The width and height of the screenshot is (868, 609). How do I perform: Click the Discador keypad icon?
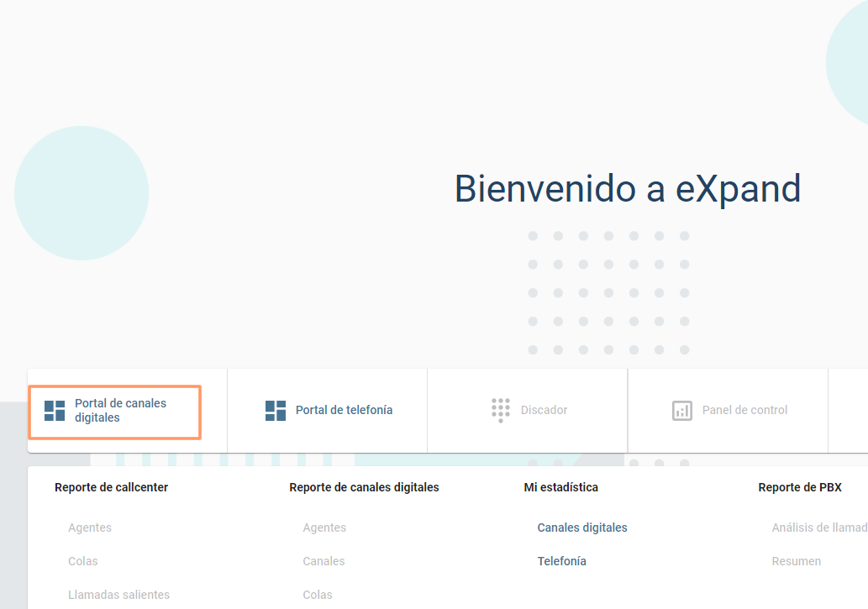(x=501, y=410)
